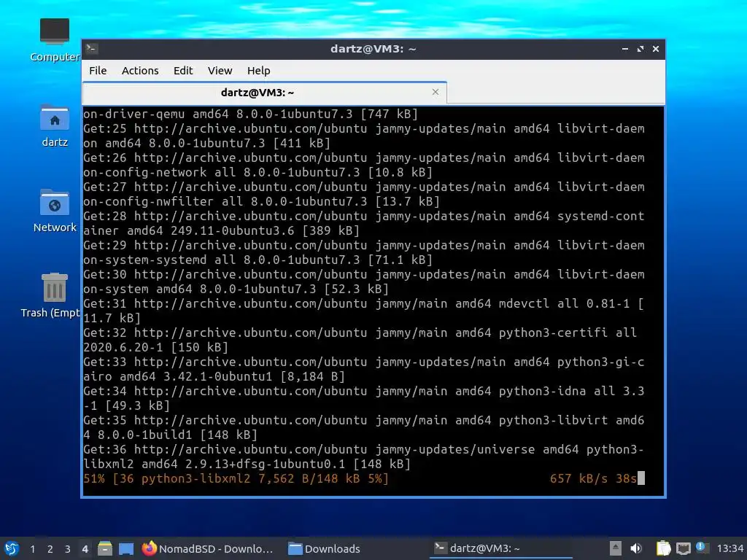Open the Lubuntu start menu icon
Screen dimensions: 747x560
(12, 548)
